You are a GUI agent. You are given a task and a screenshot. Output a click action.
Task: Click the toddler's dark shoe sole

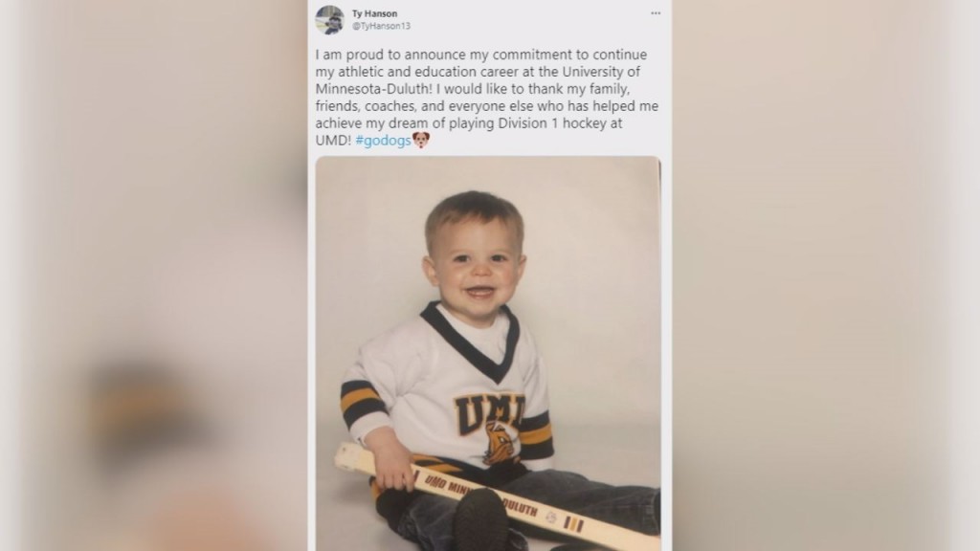click(480, 521)
